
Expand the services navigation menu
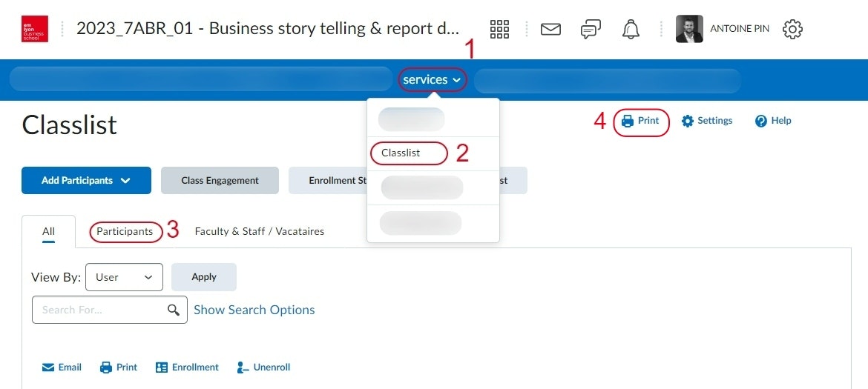coord(433,79)
